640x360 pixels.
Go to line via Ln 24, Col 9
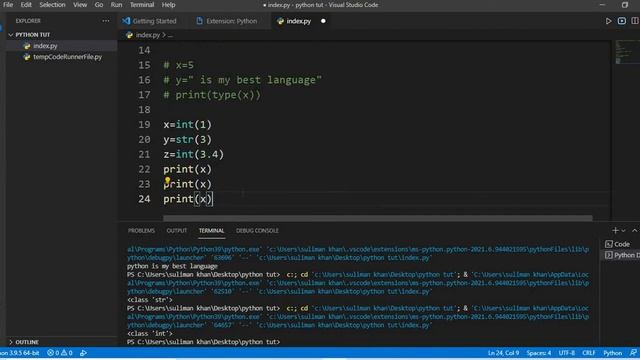503,353
